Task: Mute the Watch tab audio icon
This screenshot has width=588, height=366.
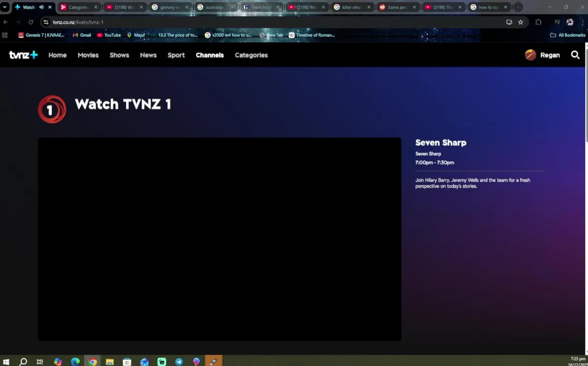Action: tap(41, 7)
